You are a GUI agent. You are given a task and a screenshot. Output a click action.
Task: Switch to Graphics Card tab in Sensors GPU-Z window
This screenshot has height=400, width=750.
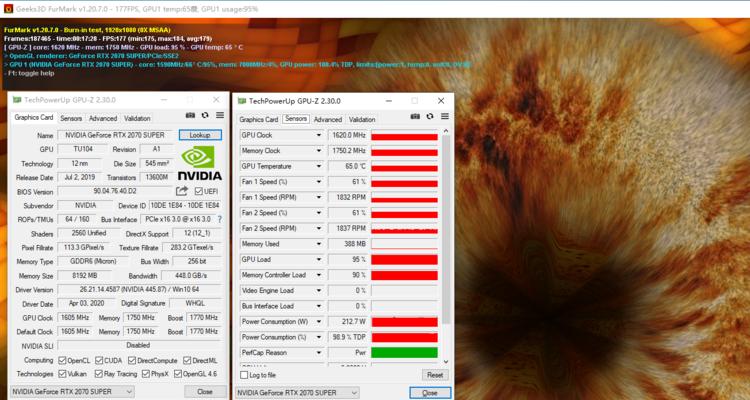coord(259,119)
